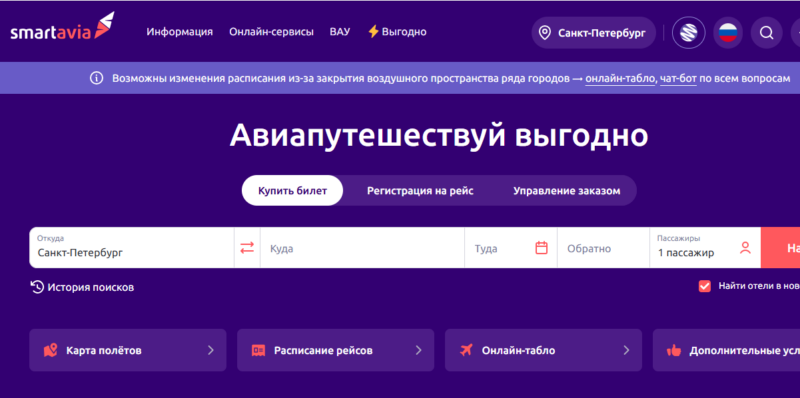
Task: Open the Онлайн-сервисы menu
Action: click(x=271, y=32)
